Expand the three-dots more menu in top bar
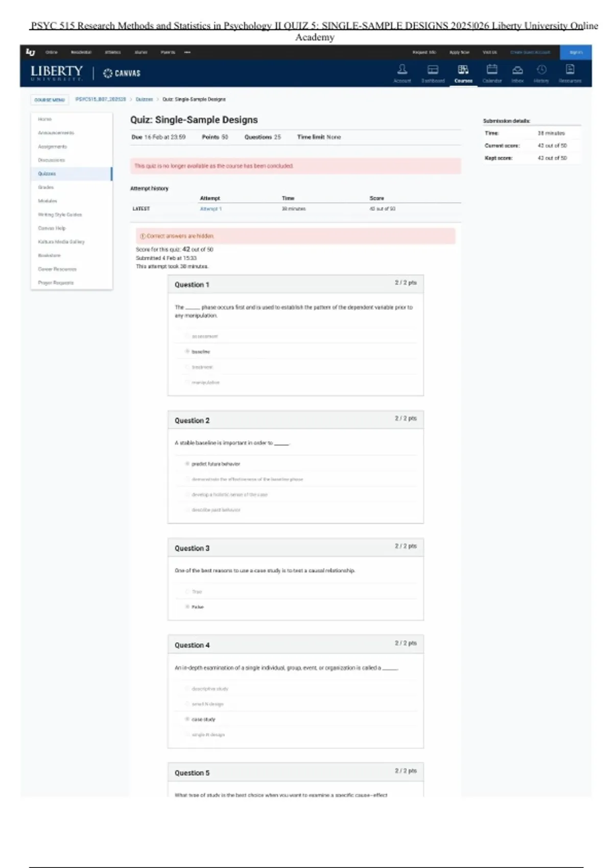Screen dimensions: 613x868 coord(187,52)
